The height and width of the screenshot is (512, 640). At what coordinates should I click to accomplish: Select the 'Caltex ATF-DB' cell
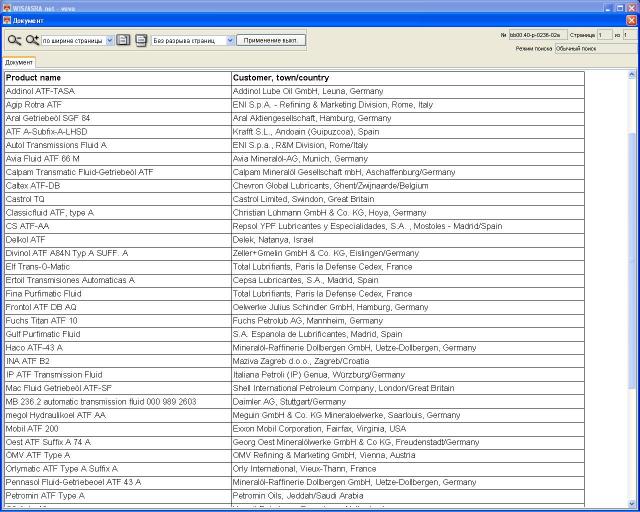point(118,186)
